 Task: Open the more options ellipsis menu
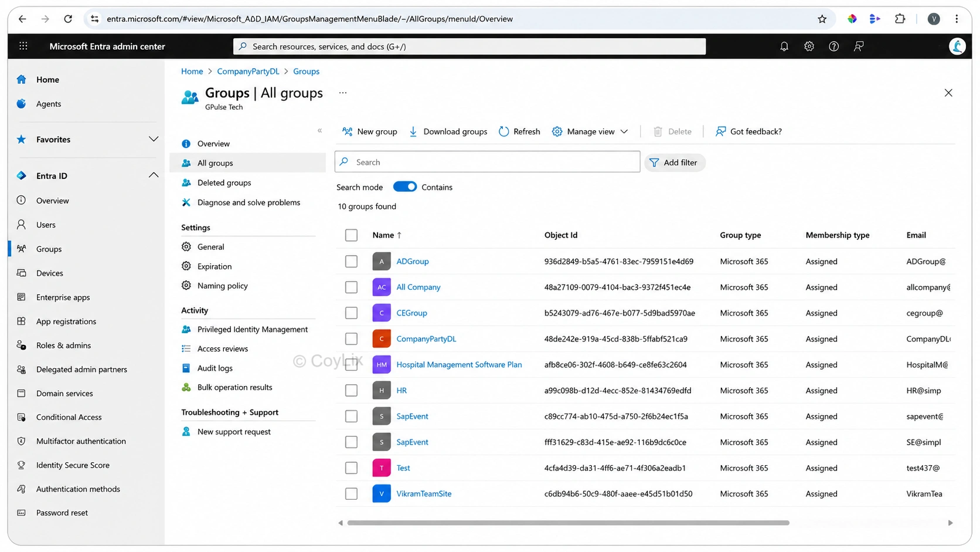point(343,93)
